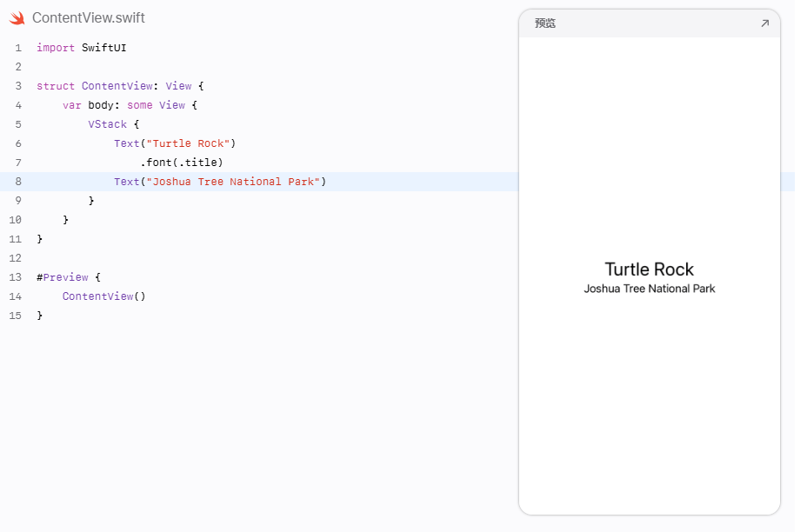Screen dimensions: 807x532
Task: Place cursor on import SwiftUI line
Action: tap(82, 48)
